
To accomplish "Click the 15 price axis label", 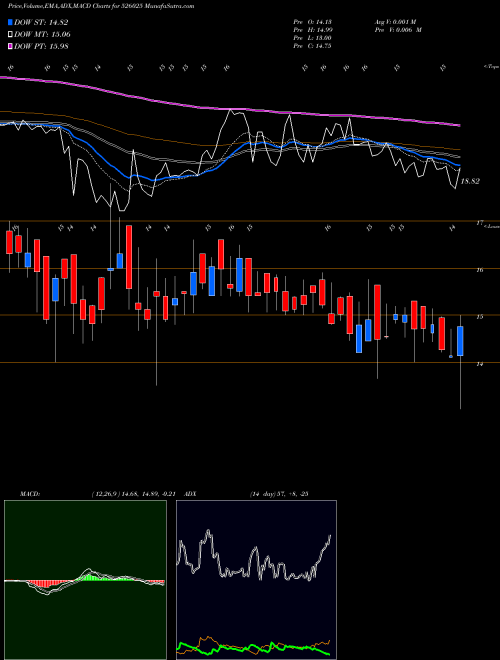I will click(479, 317).
